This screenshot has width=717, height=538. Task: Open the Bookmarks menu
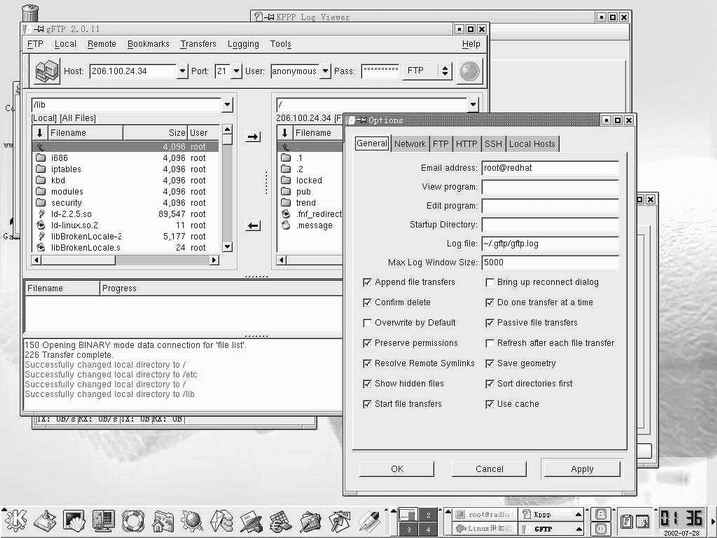point(148,44)
